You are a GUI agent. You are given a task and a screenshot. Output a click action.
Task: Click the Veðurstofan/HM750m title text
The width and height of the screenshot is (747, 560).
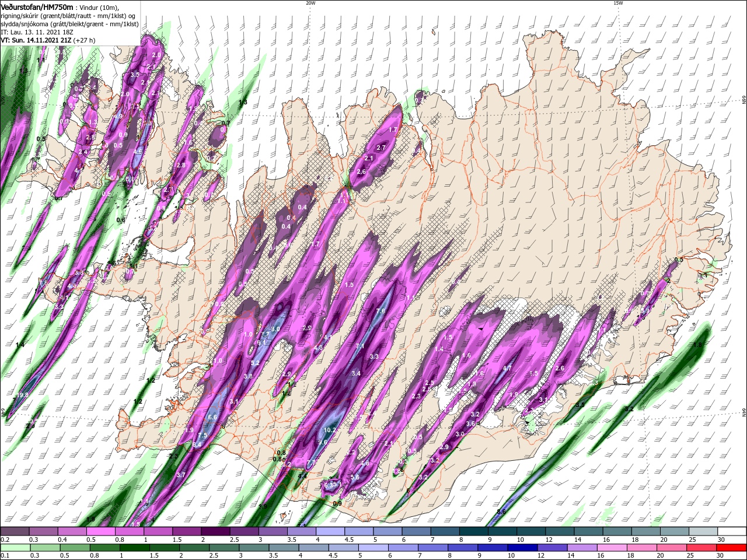click(37, 6)
